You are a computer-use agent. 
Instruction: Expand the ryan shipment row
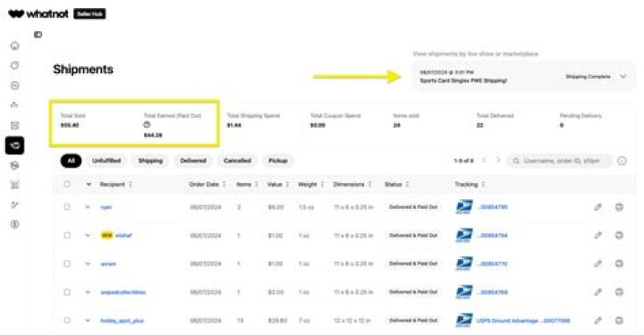pyautogui.click(x=88, y=207)
